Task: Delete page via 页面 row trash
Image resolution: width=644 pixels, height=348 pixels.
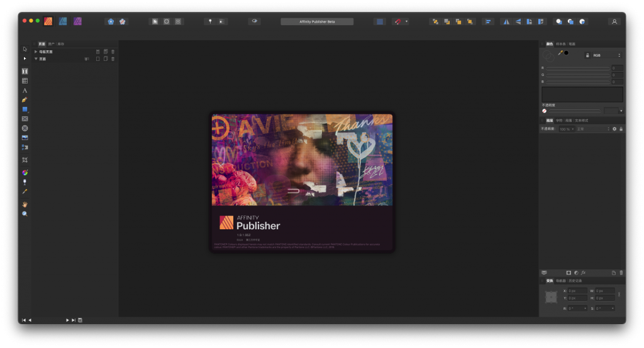Action: pyautogui.click(x=113, y=58)
